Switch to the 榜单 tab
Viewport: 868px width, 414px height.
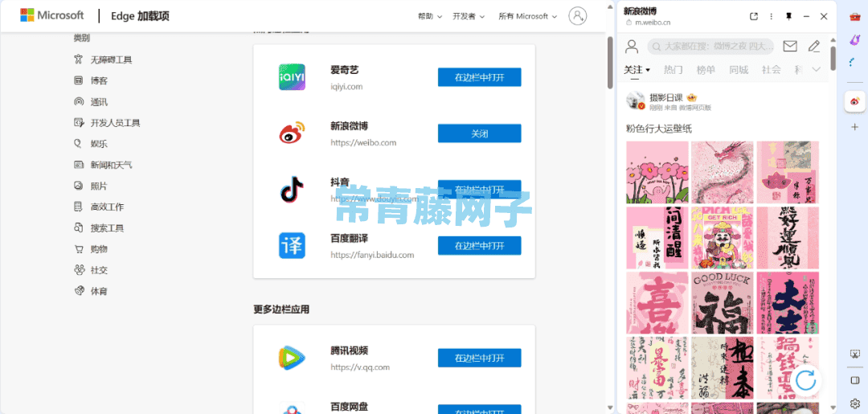(706, 70)
